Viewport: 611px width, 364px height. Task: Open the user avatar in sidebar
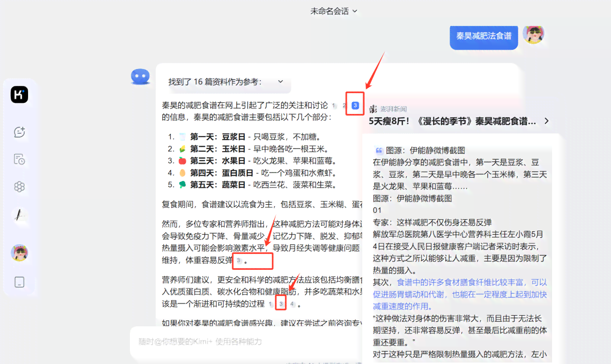click(x=19, y=253)
